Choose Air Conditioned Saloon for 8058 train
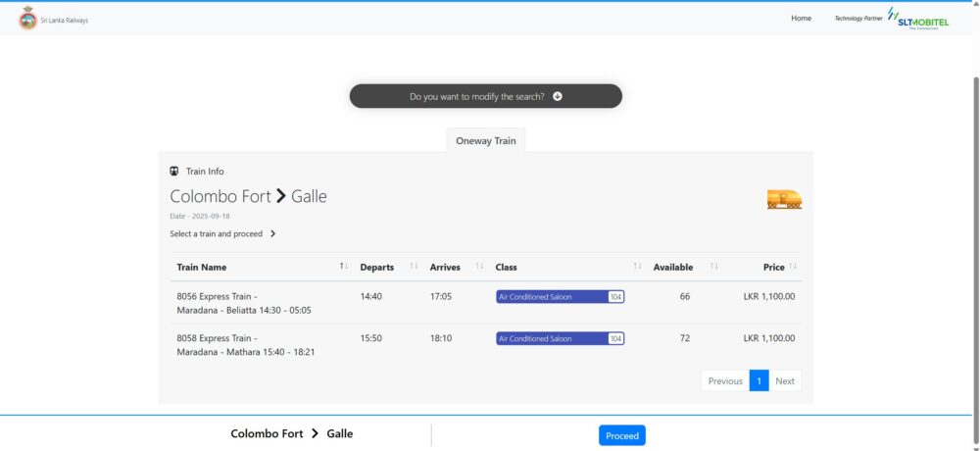This screenshot has height=451, width=980. 560,338
